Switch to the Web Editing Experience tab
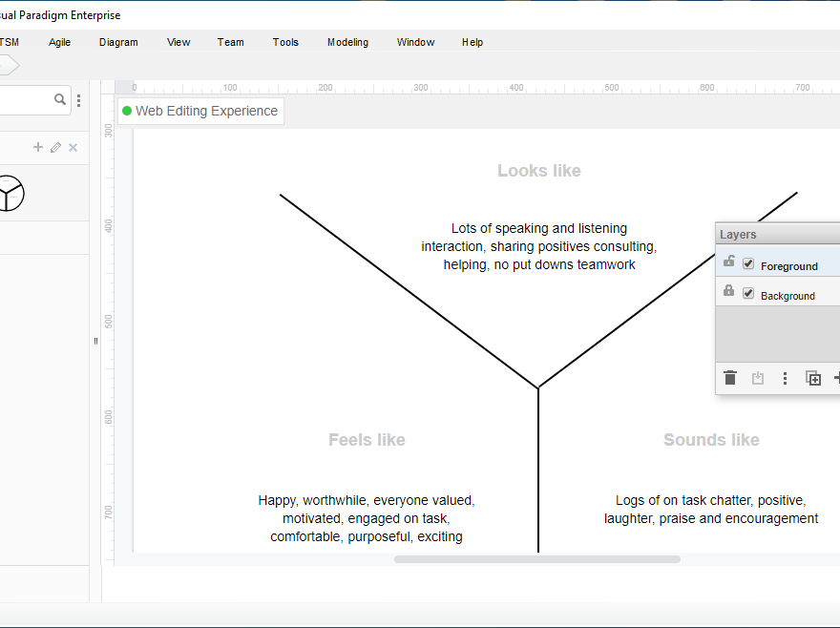Viewport: 840px width, 628px height. coord(199,111)
